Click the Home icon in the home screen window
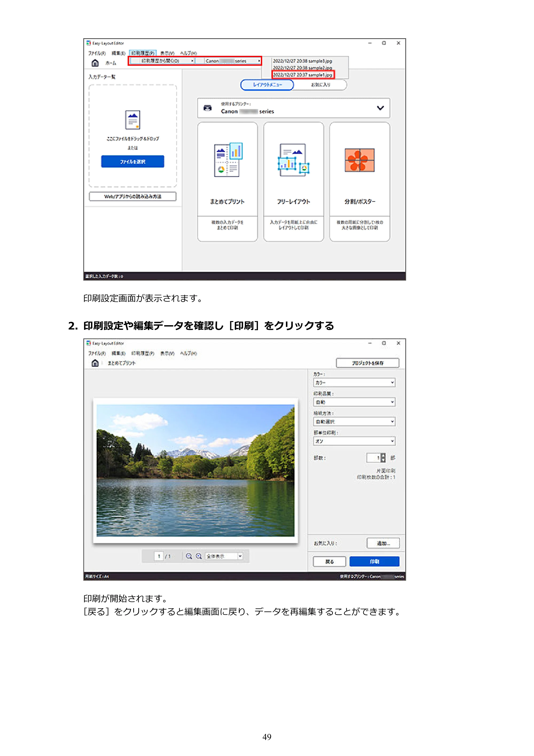The width and height of the screenshot is (534, 756). pyautogui.click(x=95, y=63)
